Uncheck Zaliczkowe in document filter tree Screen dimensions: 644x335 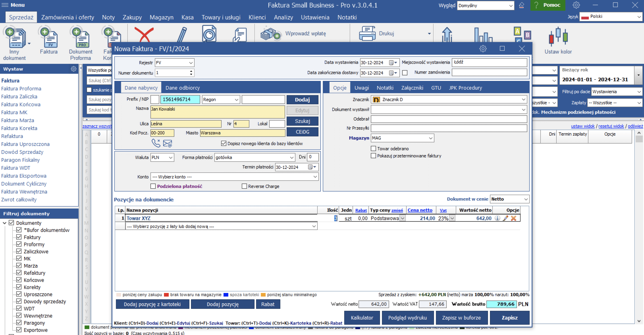19,251
